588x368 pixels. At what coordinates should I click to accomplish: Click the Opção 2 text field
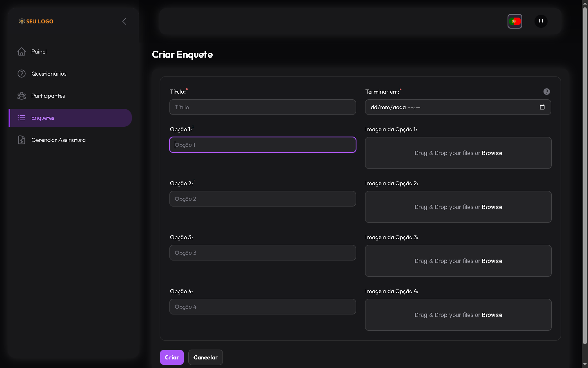tap(263, 199)
